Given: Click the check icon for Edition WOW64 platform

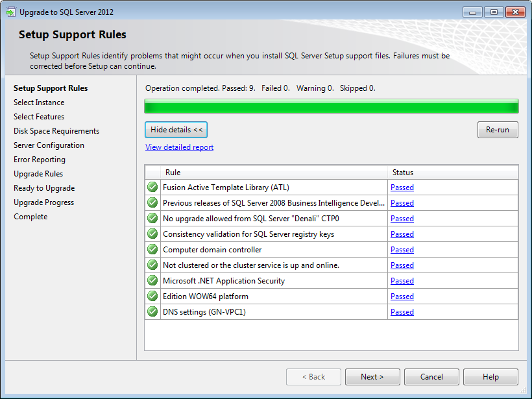Looking at the screenshot, I should 152,296.
